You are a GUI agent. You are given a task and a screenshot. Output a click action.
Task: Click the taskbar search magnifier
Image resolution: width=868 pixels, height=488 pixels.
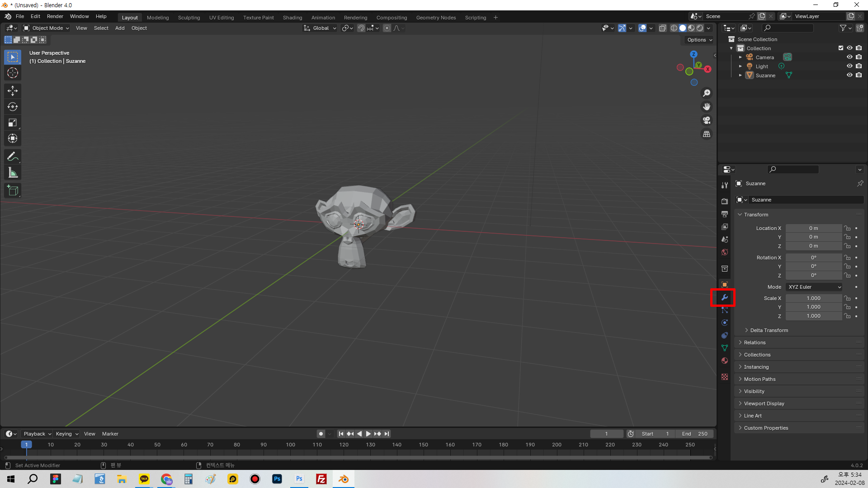pyautogui.click(x=33, y=479)
